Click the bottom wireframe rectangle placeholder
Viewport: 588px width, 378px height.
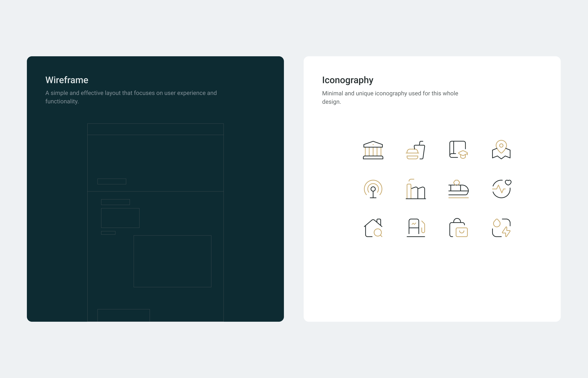pyautogui.click(x=123, y=315)
